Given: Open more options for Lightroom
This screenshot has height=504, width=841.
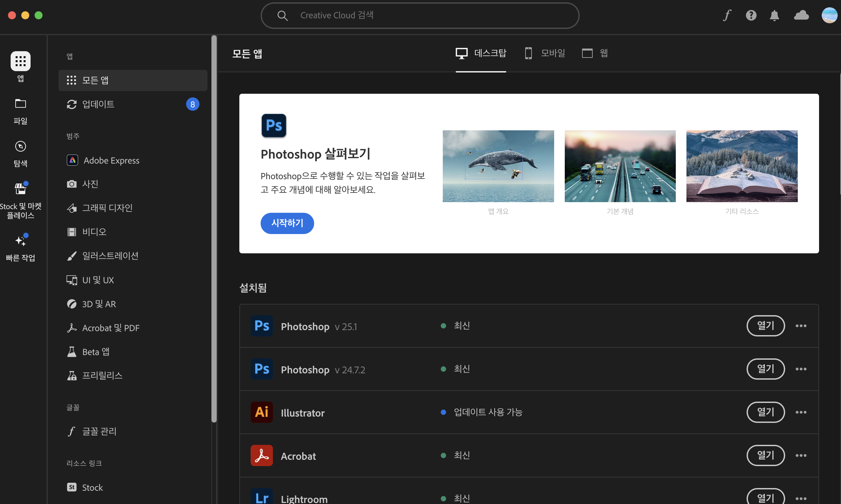Looking at the screenshot, I should pyautogui.click(x=801, y=499).
